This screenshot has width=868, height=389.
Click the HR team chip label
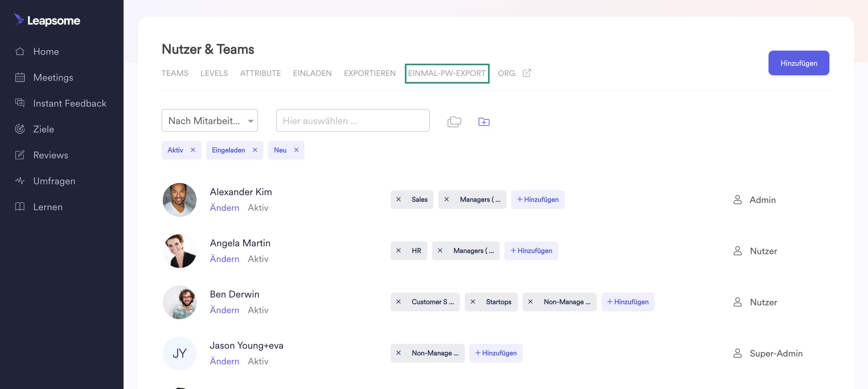tap(416, 251)
